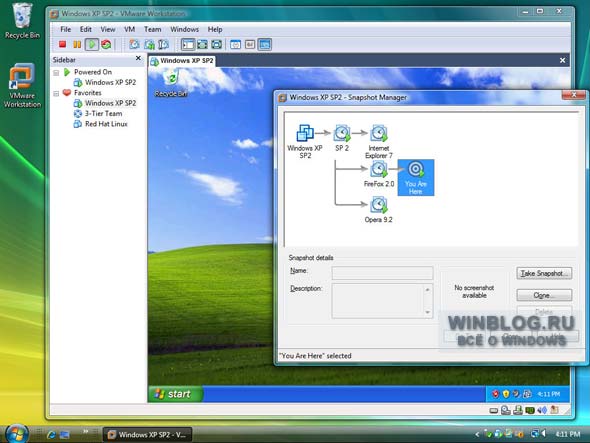Viewport: 590px width, 443px height.
Task: Open the VM menu
Action: point(129,29)
